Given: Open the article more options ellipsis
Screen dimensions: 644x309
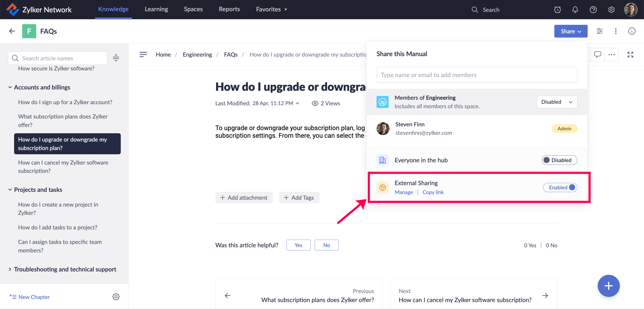Looking at the screenshot, I should [611, 54].
